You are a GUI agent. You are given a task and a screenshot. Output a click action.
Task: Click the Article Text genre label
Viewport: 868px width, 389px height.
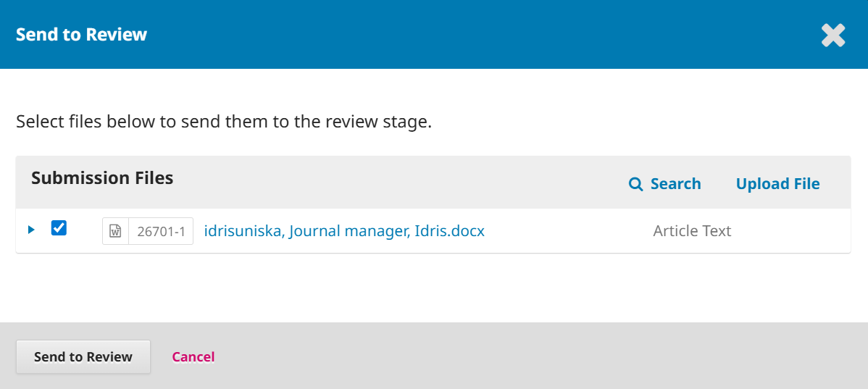pos(692,231)
